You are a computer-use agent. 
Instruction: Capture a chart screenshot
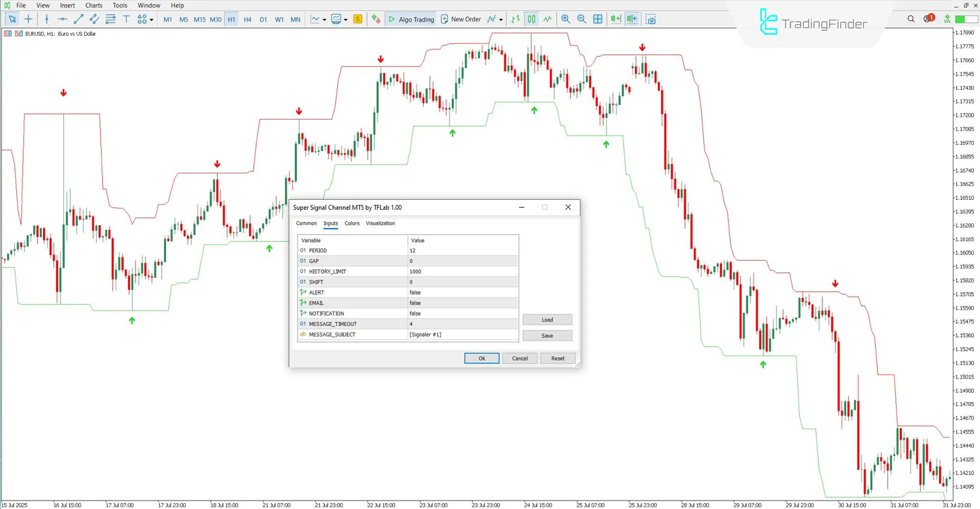(651, 19)
